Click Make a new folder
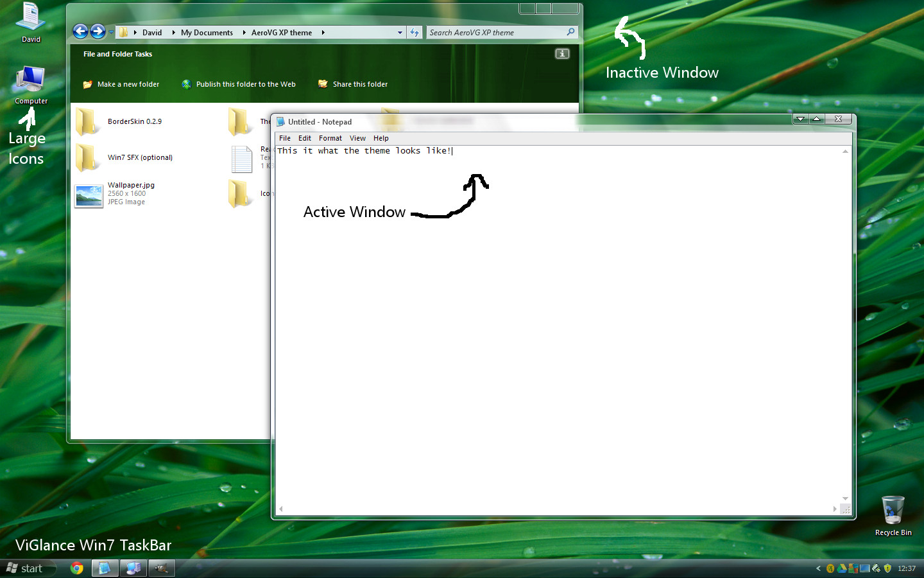 click(128, 84)
